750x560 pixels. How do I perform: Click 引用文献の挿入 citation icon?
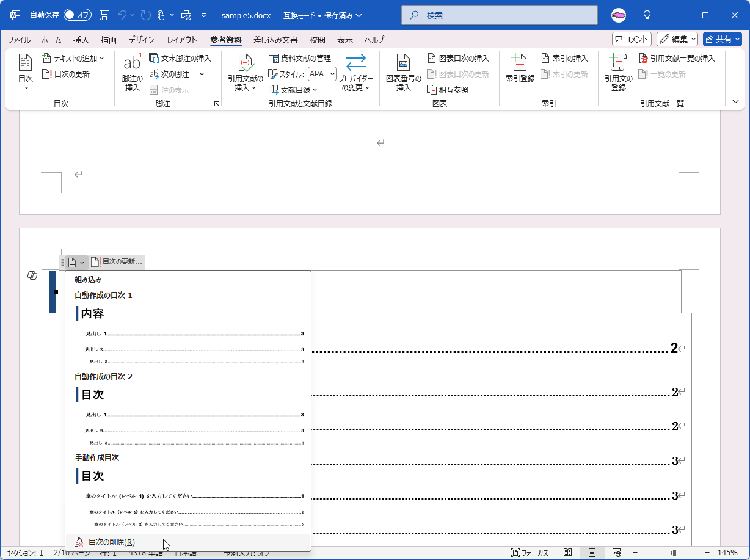(246, 73)
